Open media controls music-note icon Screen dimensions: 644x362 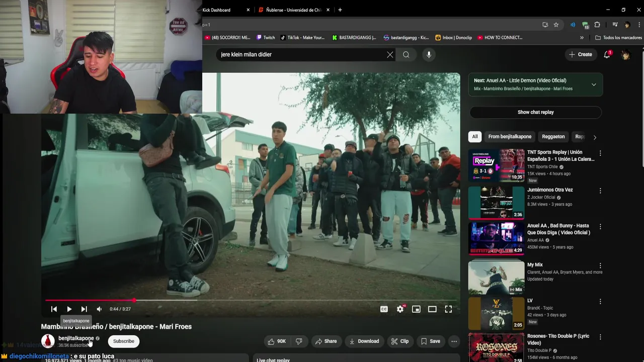(x=615, y=25)
